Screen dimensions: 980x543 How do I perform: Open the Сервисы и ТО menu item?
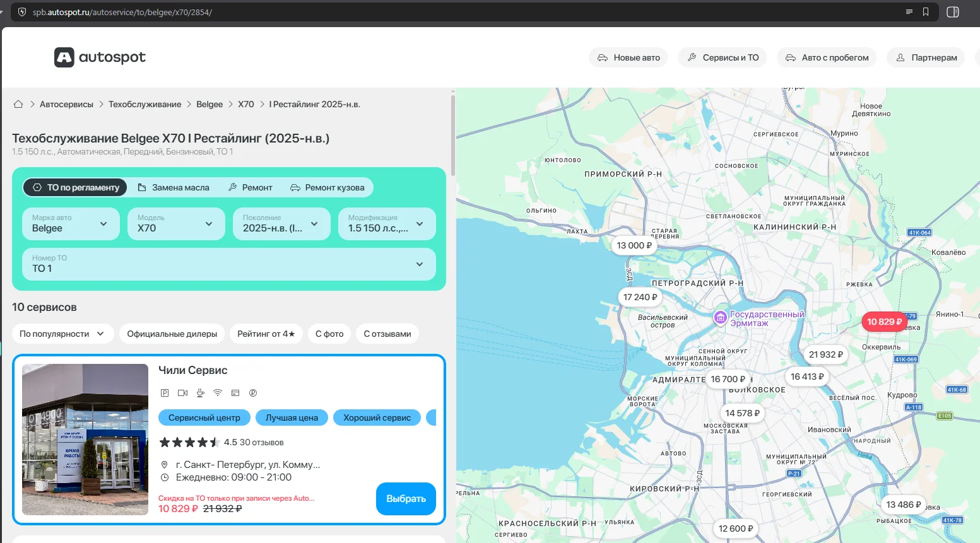pyautogui.click(x=723, y=57)
